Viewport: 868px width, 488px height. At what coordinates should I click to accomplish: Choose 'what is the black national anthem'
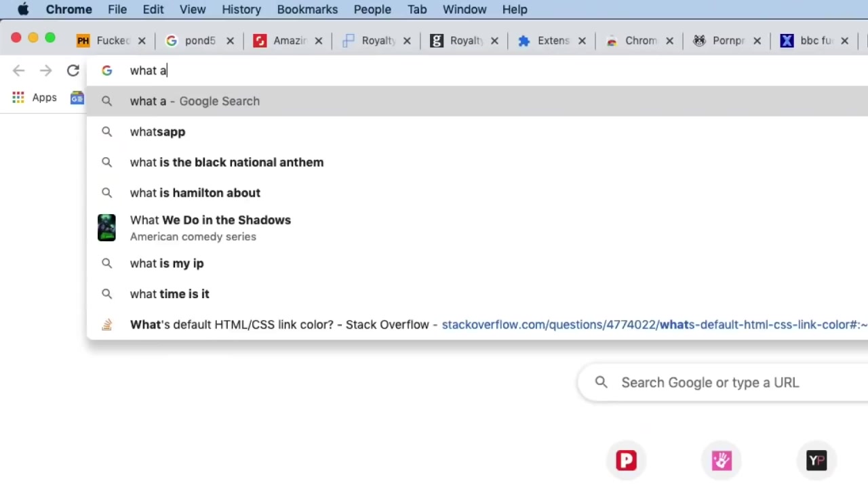pyautogui.click(x=477, y=162)
